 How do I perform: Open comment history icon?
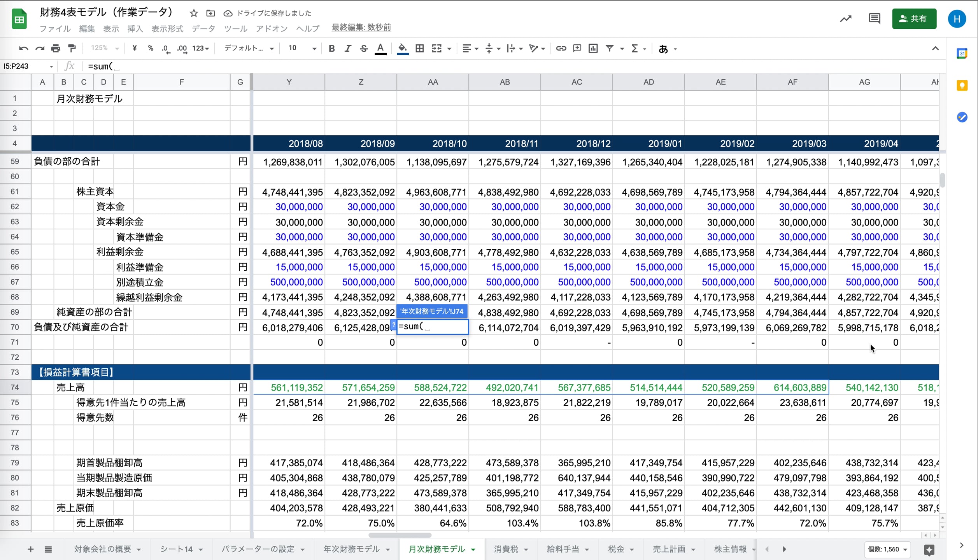[874, 19]
